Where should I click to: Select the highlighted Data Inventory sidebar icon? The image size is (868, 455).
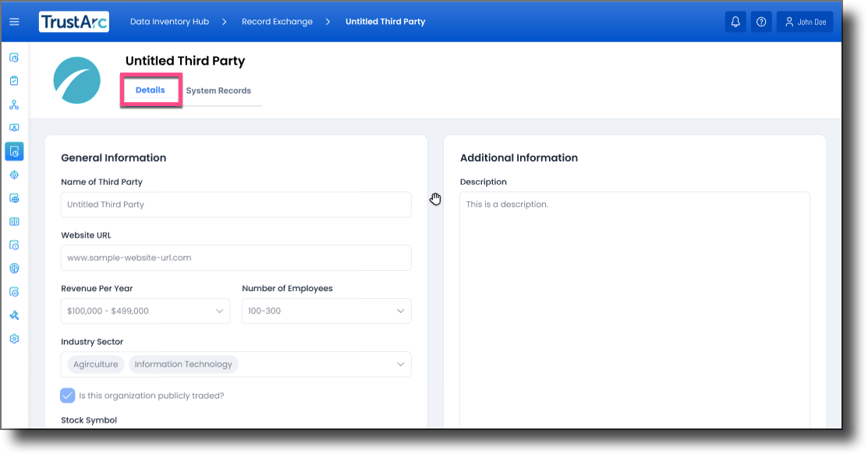pos(14,151)
